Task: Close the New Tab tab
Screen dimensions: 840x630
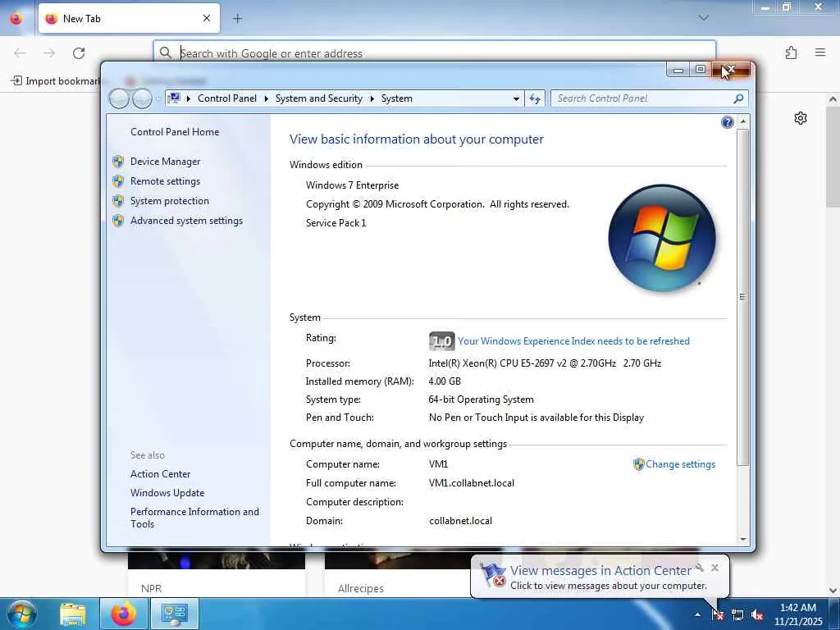Action: 207,19
